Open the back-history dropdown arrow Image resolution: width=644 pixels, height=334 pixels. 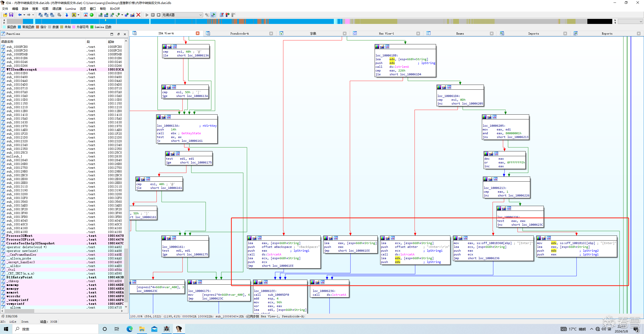coord(24,15)
